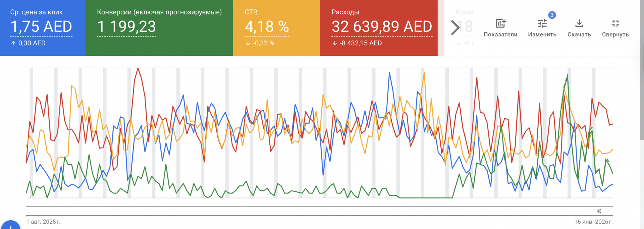
Task: Click the 1 авг. 2025 г. start date
Action: tap(43, 222)
